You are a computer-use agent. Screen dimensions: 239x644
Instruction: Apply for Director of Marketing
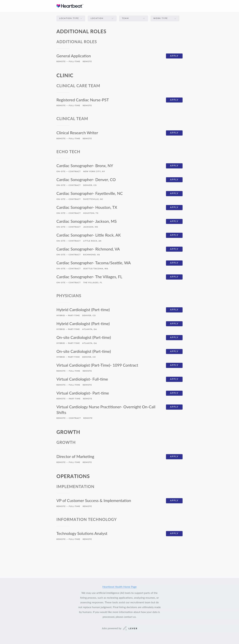click(174, 456)
